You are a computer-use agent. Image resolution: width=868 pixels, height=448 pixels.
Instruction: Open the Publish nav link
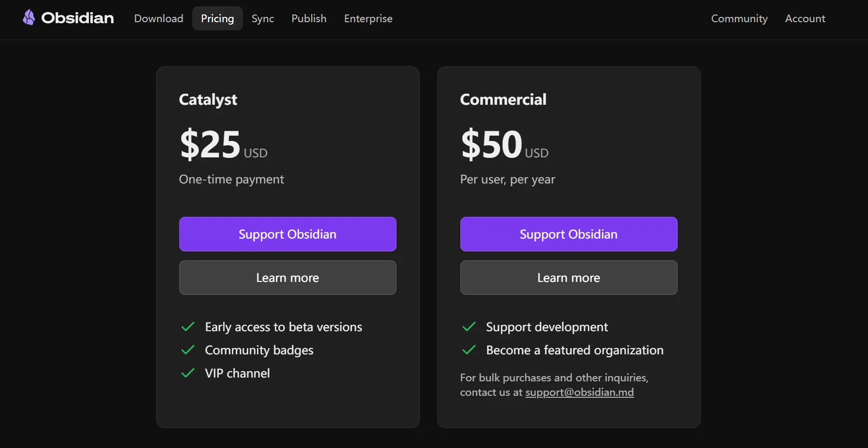click(x=309, y=18)
